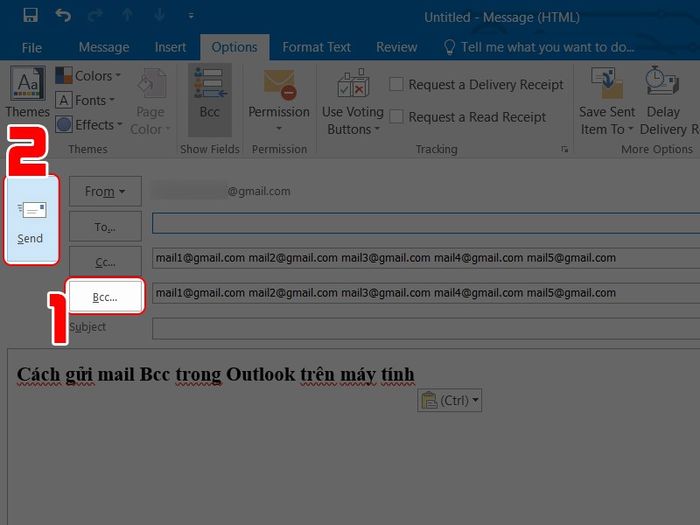Switch to the Format Text tab
The width and height of the screenshot is (700, 525).
point(316,47)
